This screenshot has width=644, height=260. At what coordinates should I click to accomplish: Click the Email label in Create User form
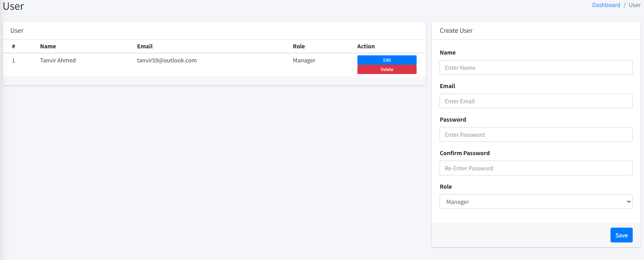(x=447, y=86)
